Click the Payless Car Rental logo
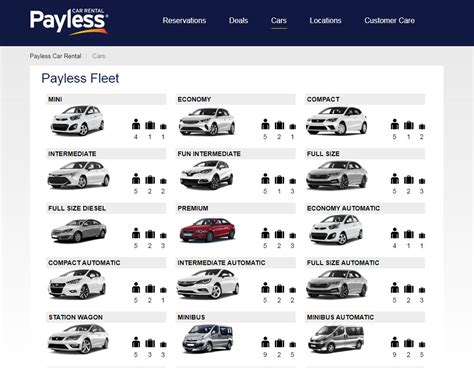The width and height of the screenshot is (474, 368). tap(69, 22)
